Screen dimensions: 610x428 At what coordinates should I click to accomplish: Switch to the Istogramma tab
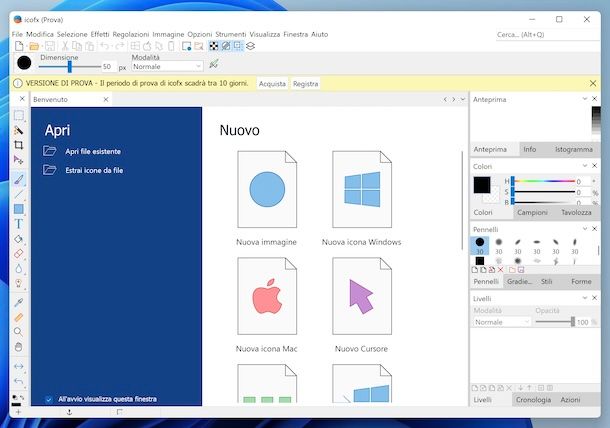[573, 149]
